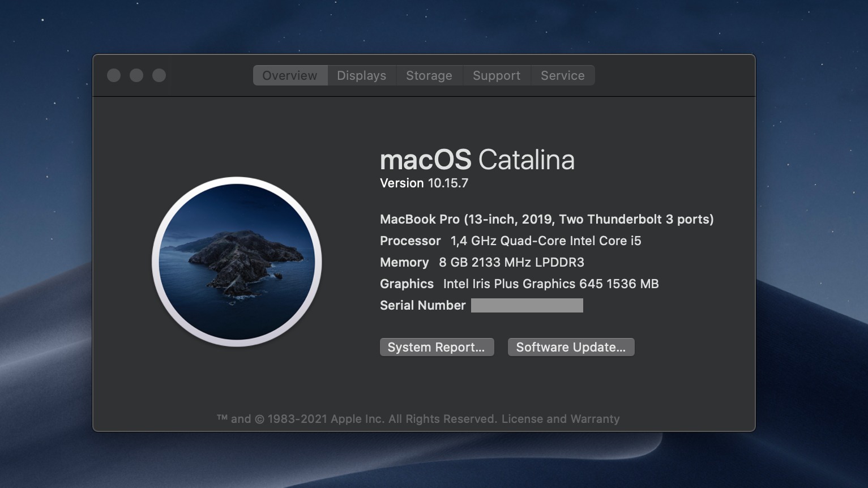Open the Displays tab
This screenshot has width=868, height=488.
click(361, 75)
